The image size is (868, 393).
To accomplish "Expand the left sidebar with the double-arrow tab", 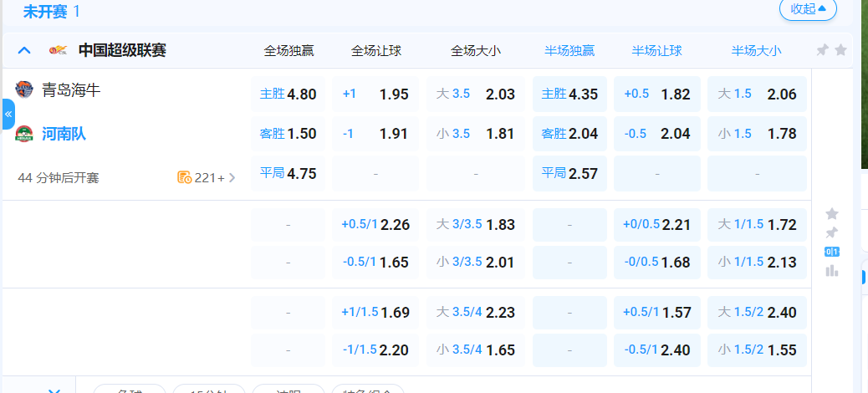I will (x=8, y=114).
